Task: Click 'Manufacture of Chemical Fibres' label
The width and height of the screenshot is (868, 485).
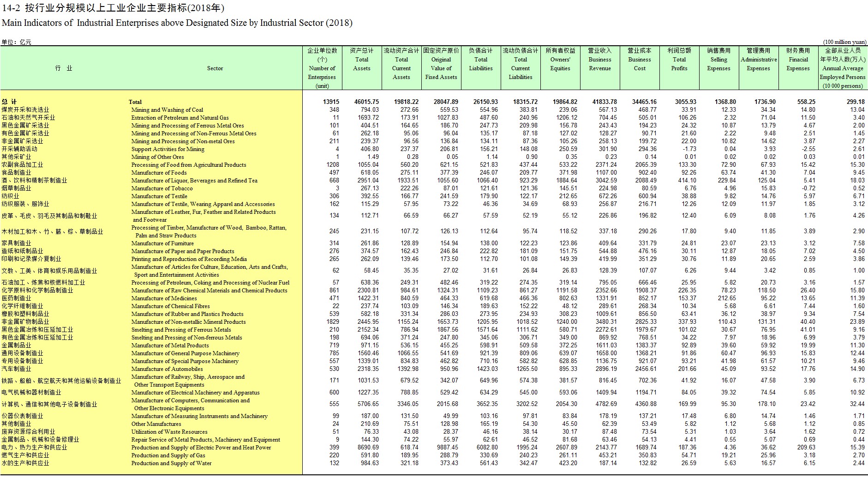Action: point(170,306)
